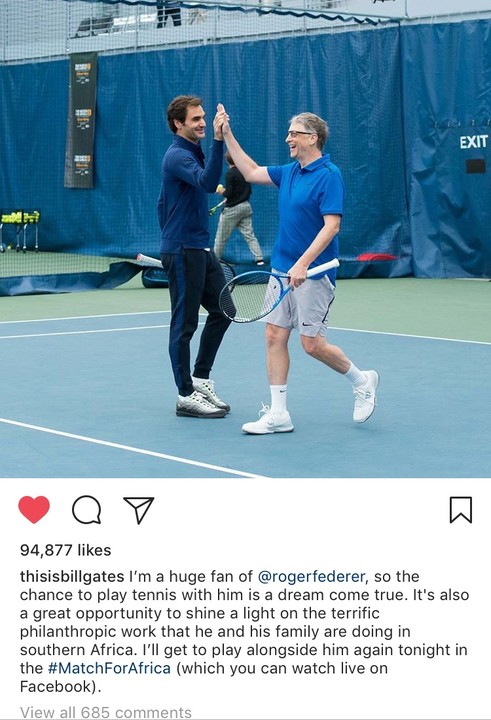Tap the hanging banner on the blue curtain
491x720 pixels.
81,120
